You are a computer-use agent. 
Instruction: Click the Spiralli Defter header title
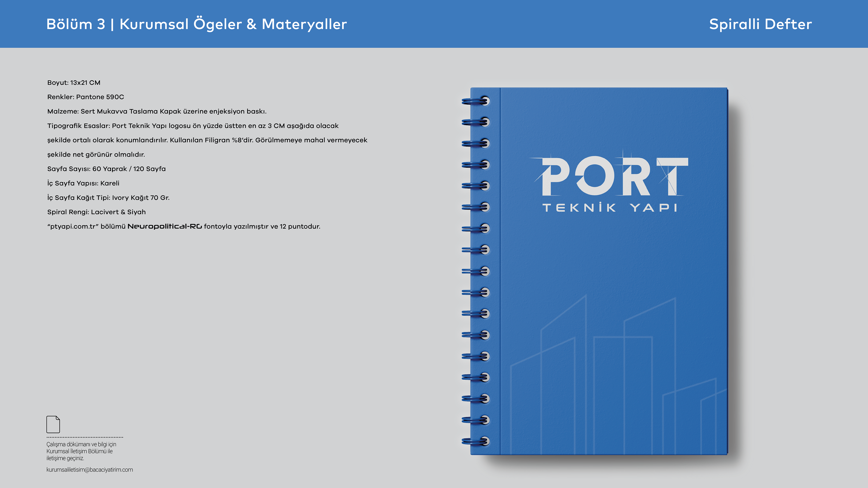click(760, 24)
